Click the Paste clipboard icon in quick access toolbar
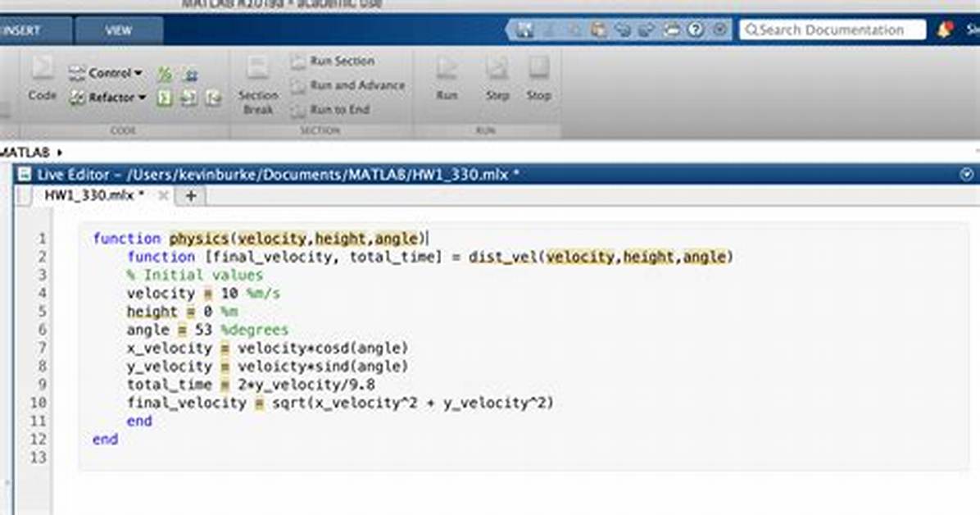Image resolution: width=980 pixels, height=515 pixels. (x=598, y=30)
